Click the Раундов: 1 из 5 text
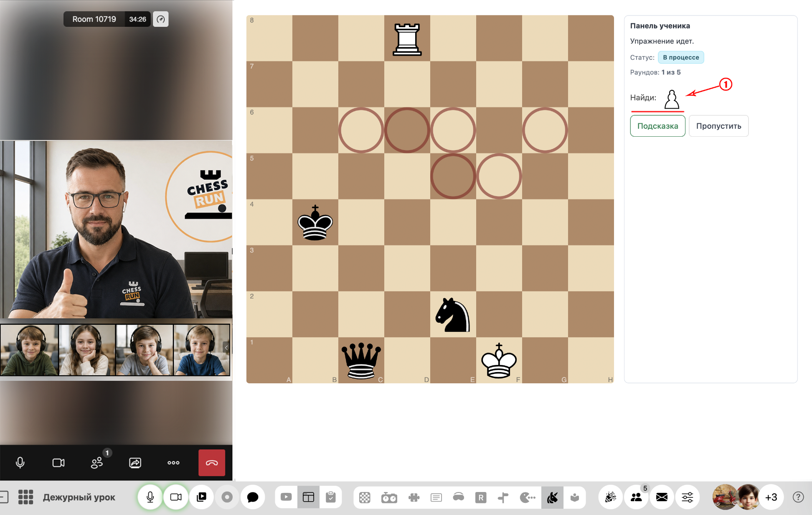 coord(655,72)
